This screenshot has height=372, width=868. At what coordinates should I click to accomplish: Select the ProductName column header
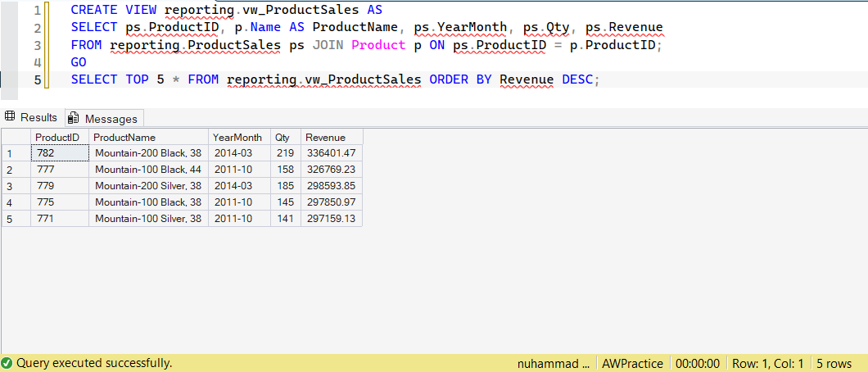[148, 138]
